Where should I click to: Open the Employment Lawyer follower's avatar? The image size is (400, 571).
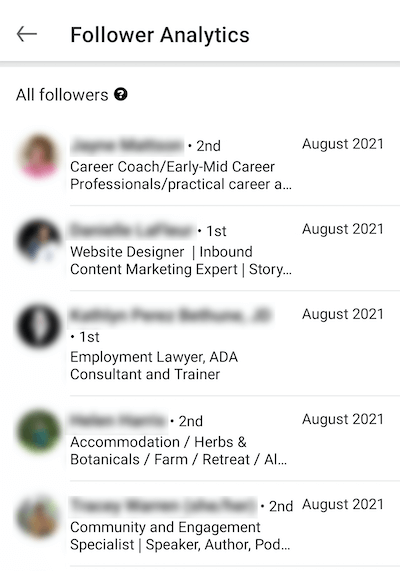(x=39, y=326)
